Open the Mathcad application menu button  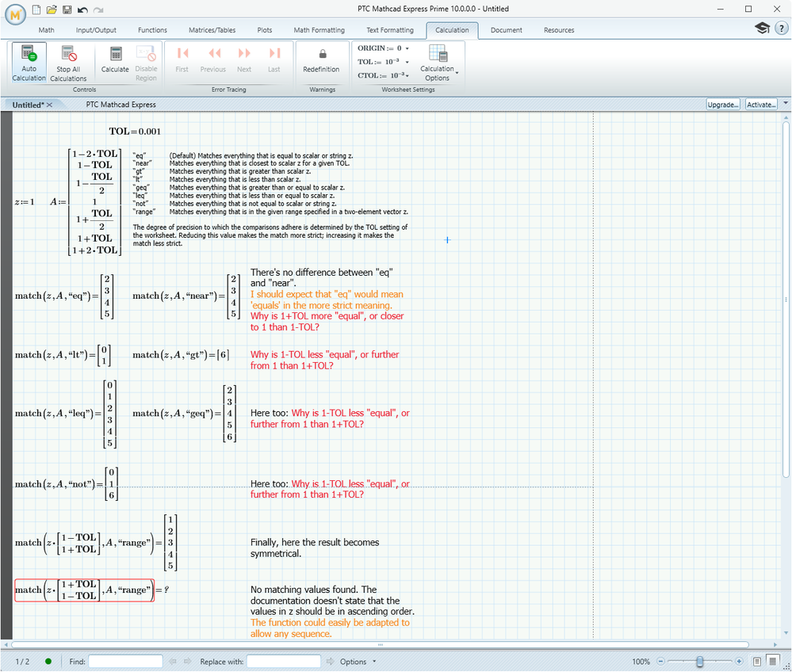point(15,12)
